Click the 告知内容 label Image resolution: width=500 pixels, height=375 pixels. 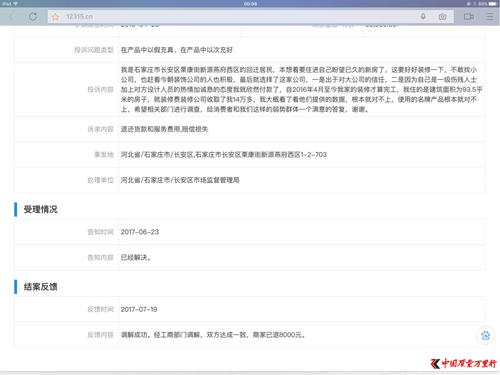pyautogui.click(x=100, y=257)
